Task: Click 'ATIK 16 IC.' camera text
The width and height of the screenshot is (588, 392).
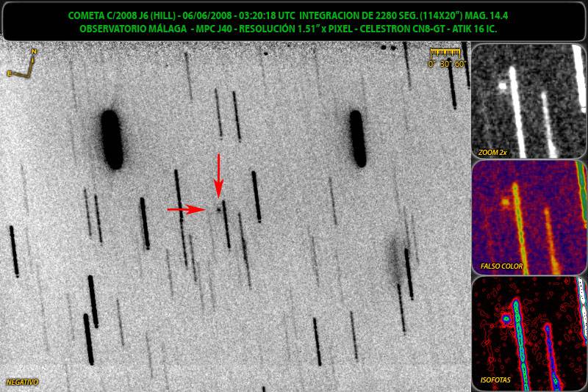Action: [474, 29]
